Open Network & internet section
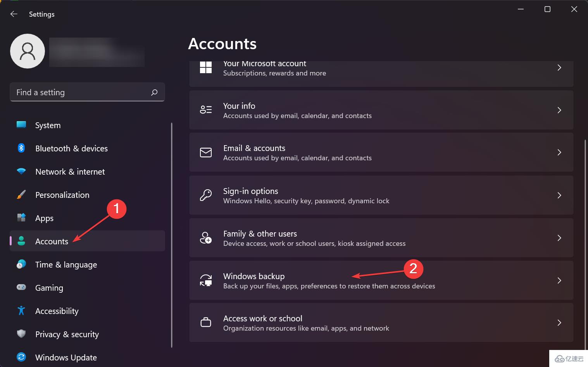Viewport: 588px width, 367px height. 87,171
